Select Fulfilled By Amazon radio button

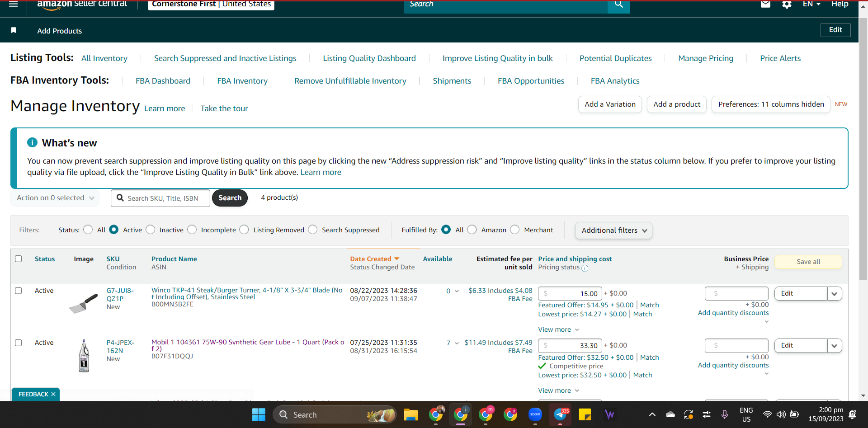point(472,230)
